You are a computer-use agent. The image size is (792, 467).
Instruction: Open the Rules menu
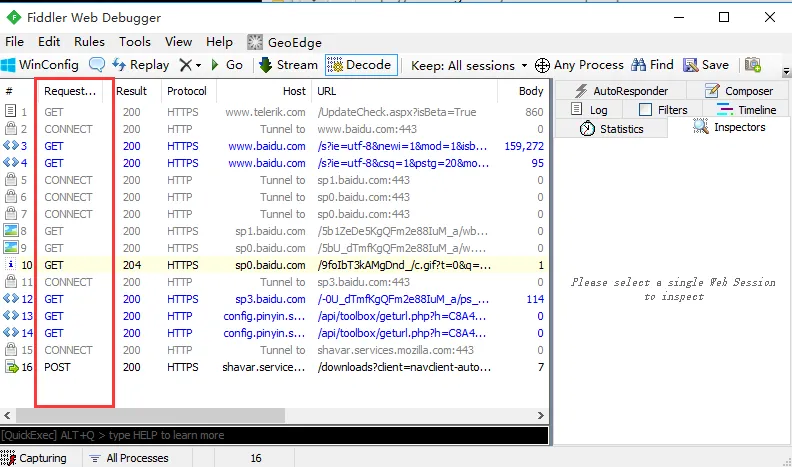click(x=89, y=42)
